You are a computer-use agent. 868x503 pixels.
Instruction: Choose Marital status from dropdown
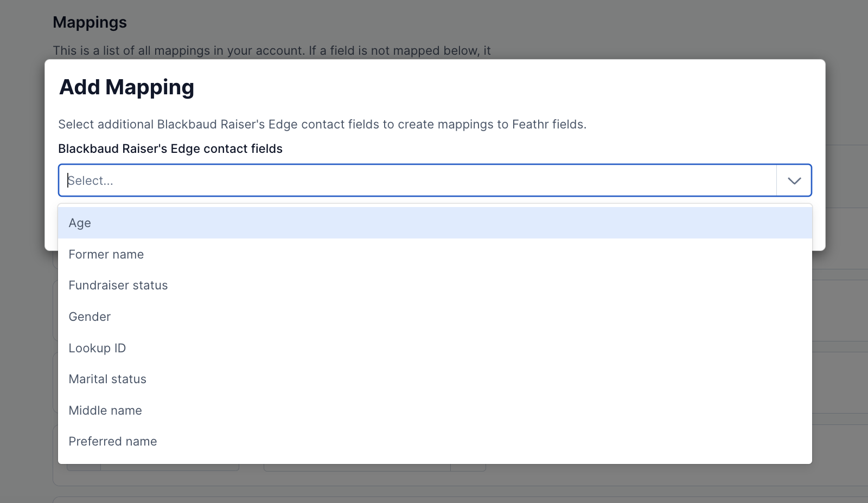coord(435,379)
